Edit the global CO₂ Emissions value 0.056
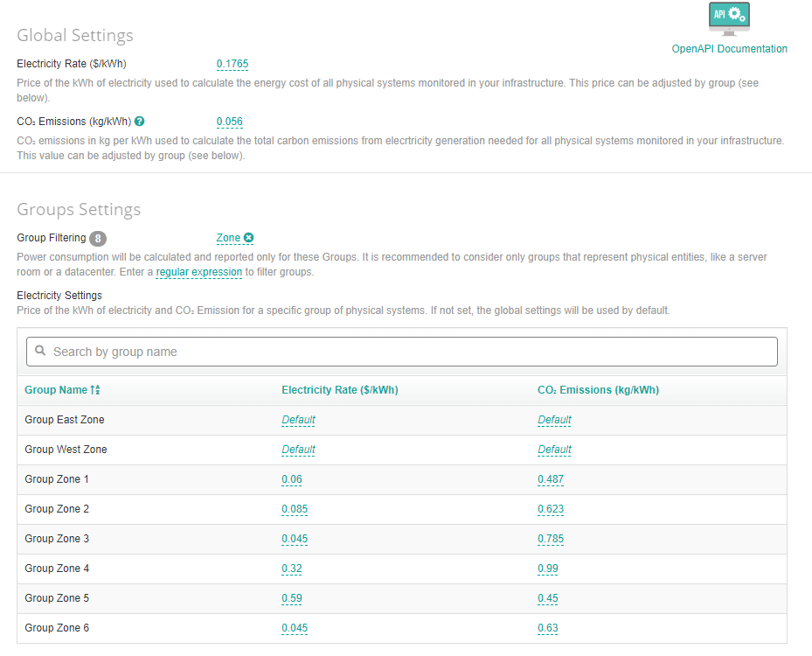Image resolution: width=812 pixels, height=656 pixels. coord(229,121)
